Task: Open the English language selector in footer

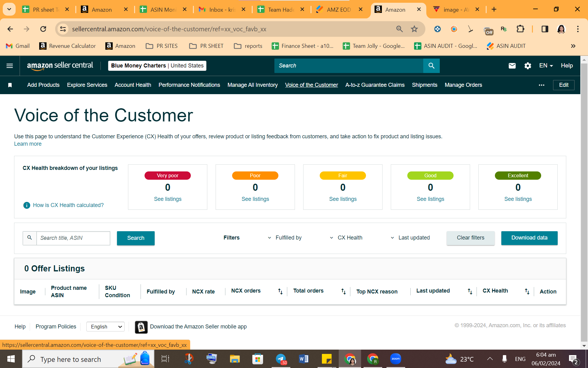Action: pos(105,327)
